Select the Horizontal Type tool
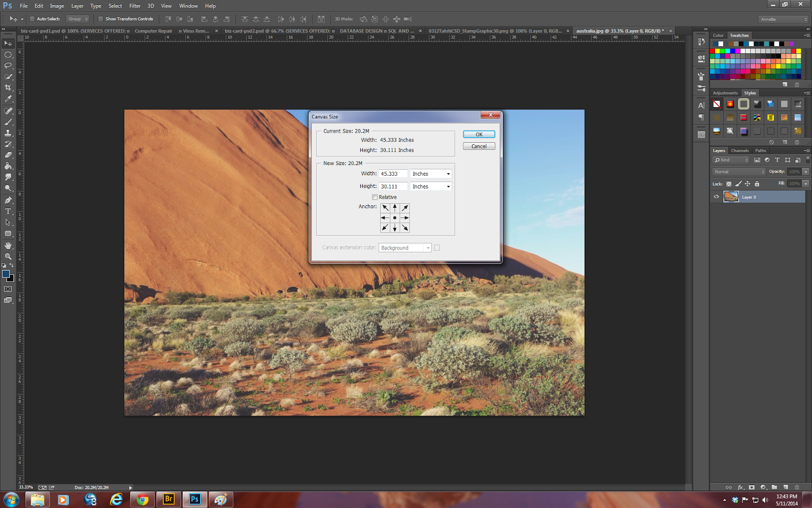 point(8,211)
